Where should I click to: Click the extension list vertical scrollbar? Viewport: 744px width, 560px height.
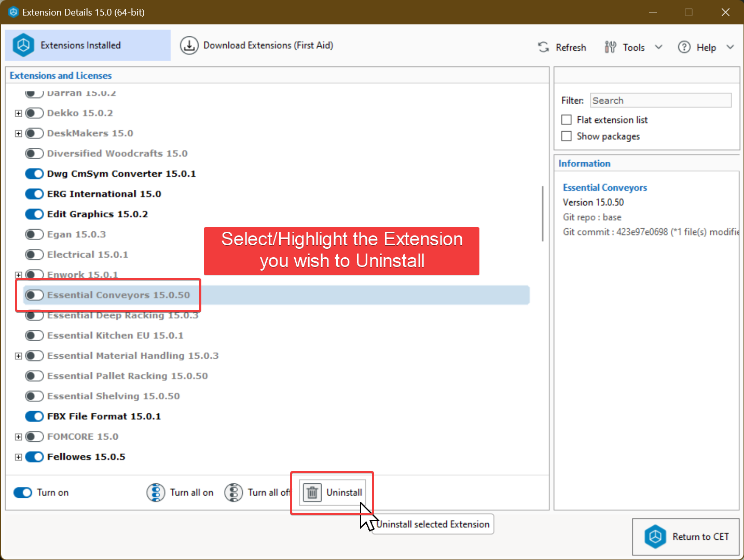click(543, 214)
